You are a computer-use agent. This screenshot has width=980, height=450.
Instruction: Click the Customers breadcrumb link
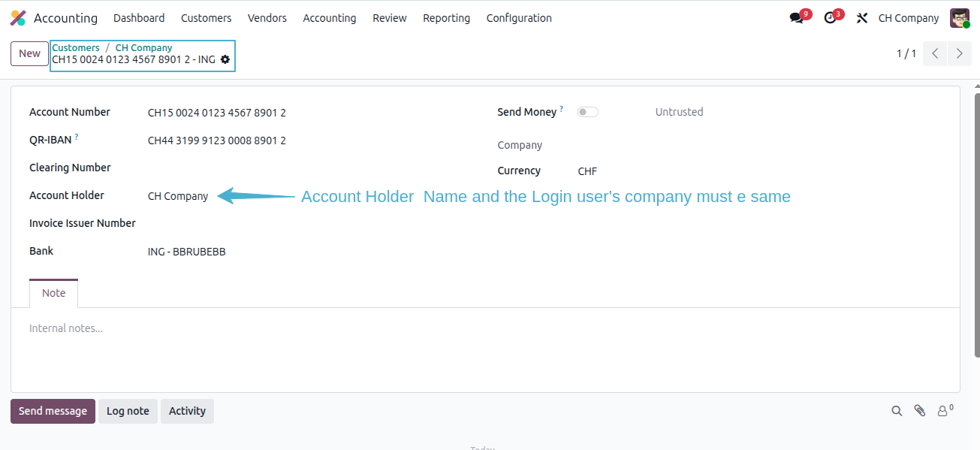coord(76,47)
